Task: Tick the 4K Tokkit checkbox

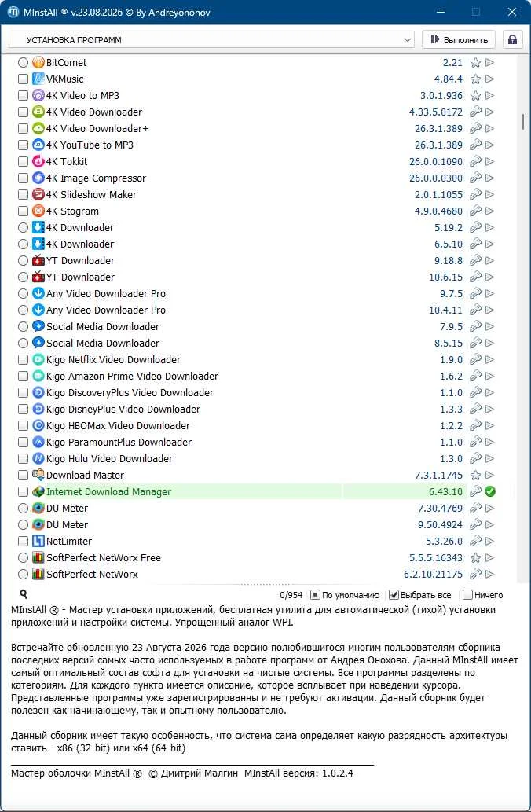Action: coord(23,162)
